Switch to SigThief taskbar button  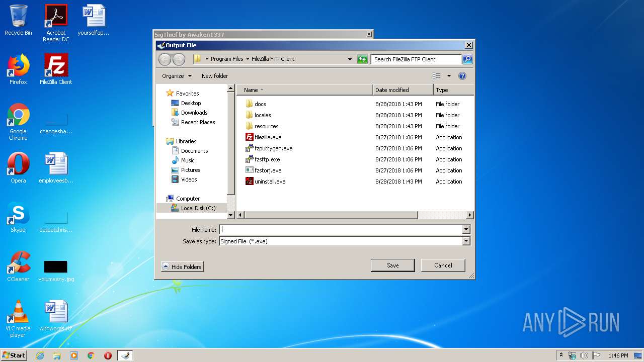click(x=125, y=355)
